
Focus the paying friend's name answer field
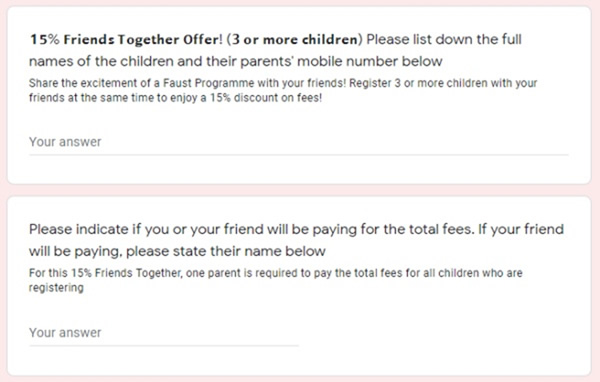[x=164, y=333]
